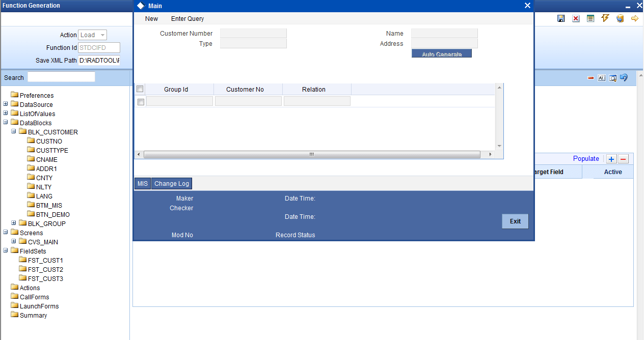The image size is (644, 340).
Task: Click the red X delete icon in toolbar
Action: tap(576, 18)
